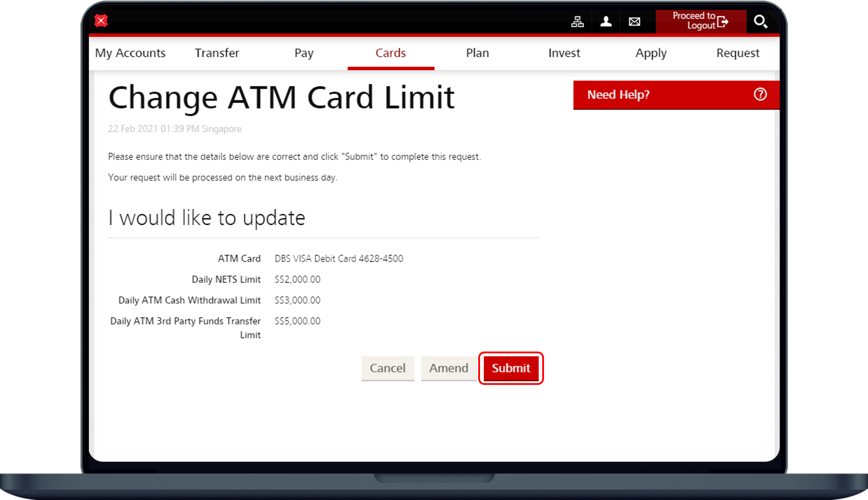Viewport: 868px width, 500px height.
Task: Open the Pay menu
Action: pos(304,53)
